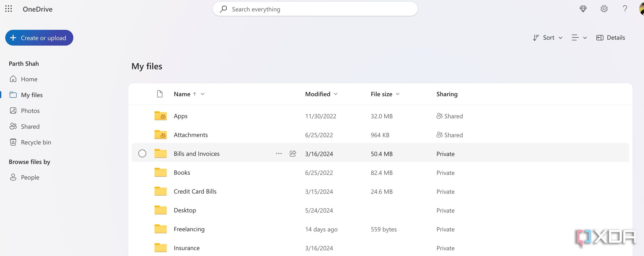Click the Freelancing folder icon

pyautogui.click(x=160, y=229)
